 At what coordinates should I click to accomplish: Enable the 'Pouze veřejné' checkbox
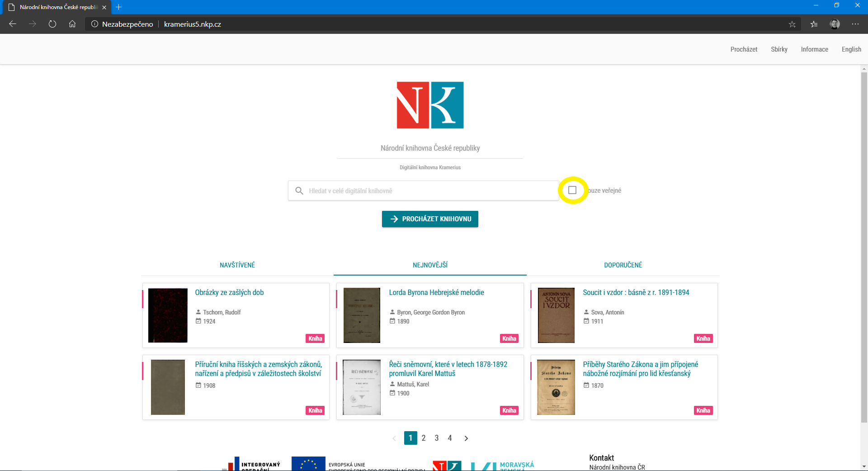pyautogui.click(x=572, y=190)
